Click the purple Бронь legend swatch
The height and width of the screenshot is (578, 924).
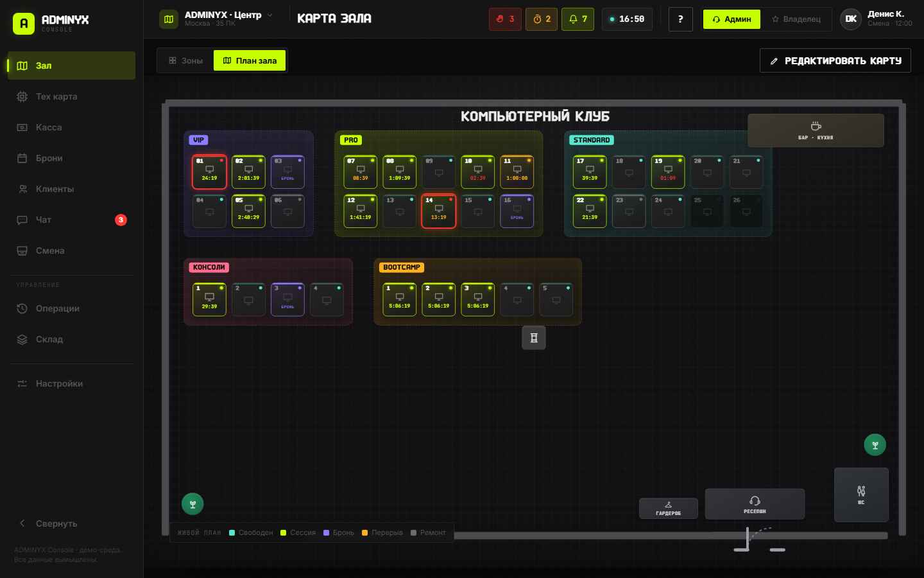(327, 532)
